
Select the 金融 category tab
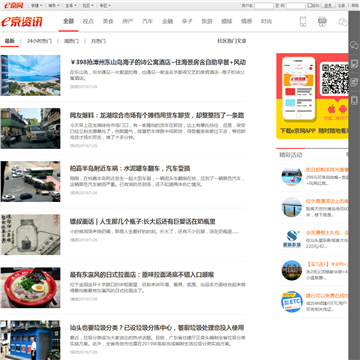167,21
